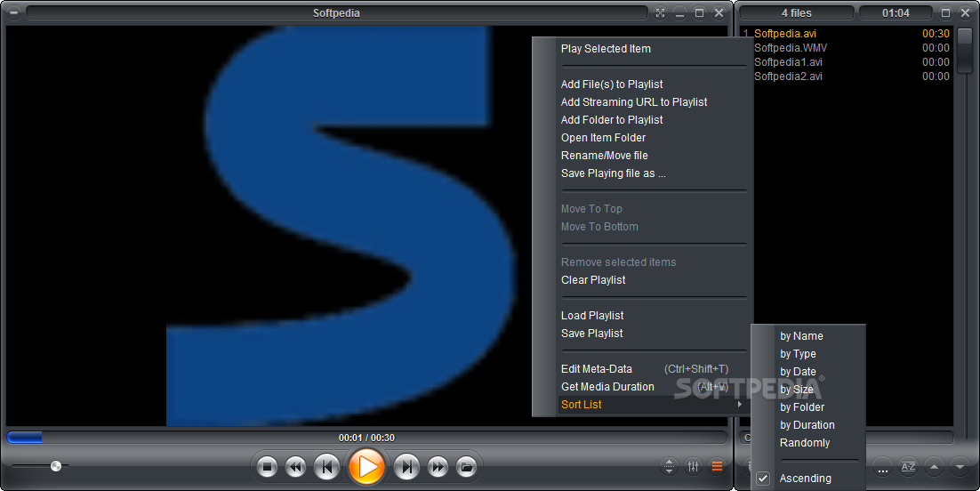Image resolution: width=980 pixels, height=491 pixels.
Task: Maximize the Softpedia player window
Action: pos(699,13)
